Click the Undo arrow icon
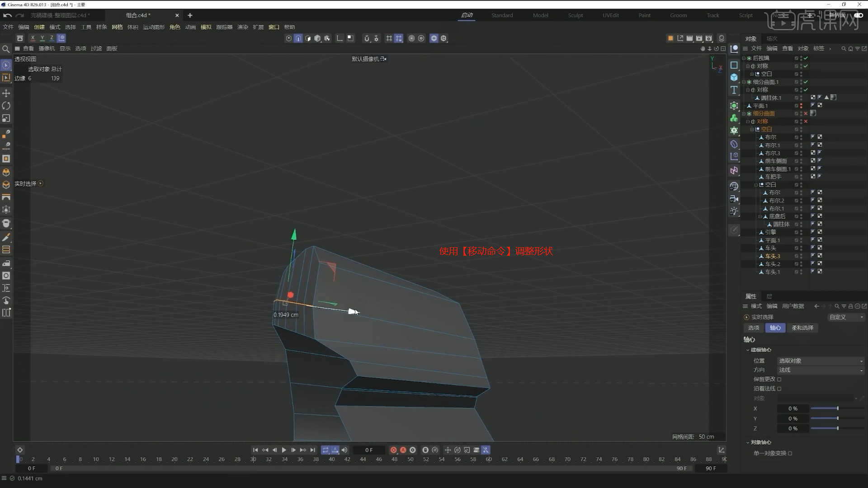Screen dimensions: 868x488 (x=7, y=15)
